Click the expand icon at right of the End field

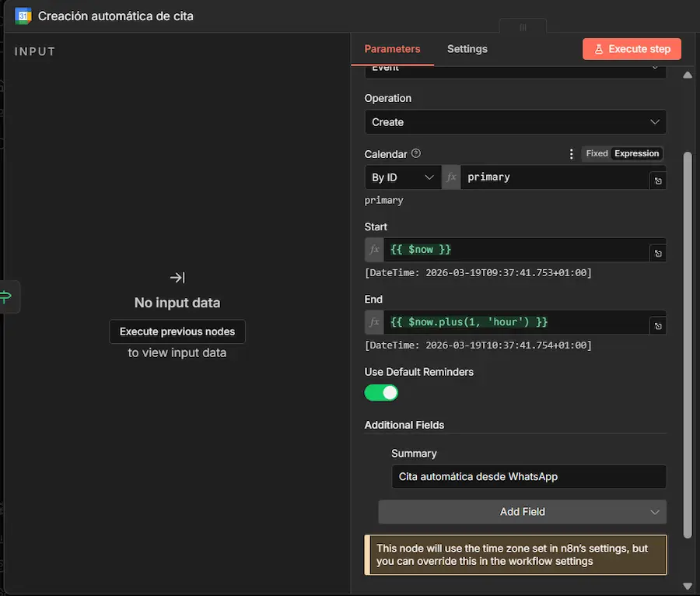pyautogui.click(x=658, y=324)
